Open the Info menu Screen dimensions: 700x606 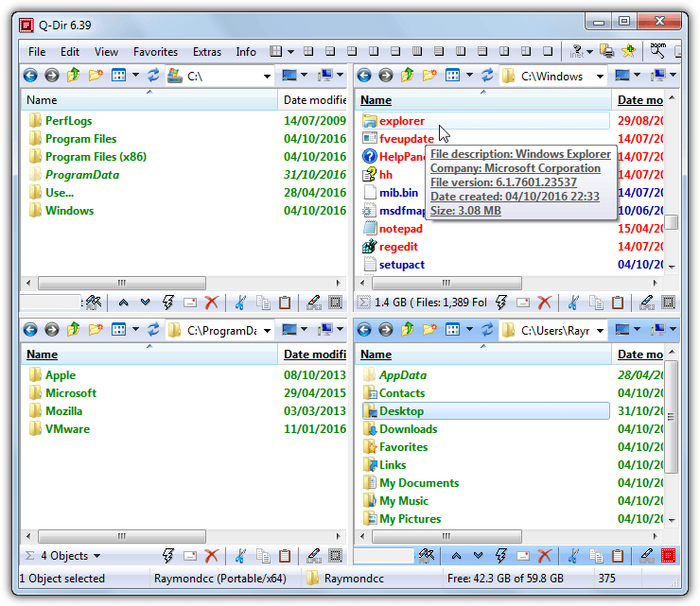pyautogui.click(x=246, y=52)
